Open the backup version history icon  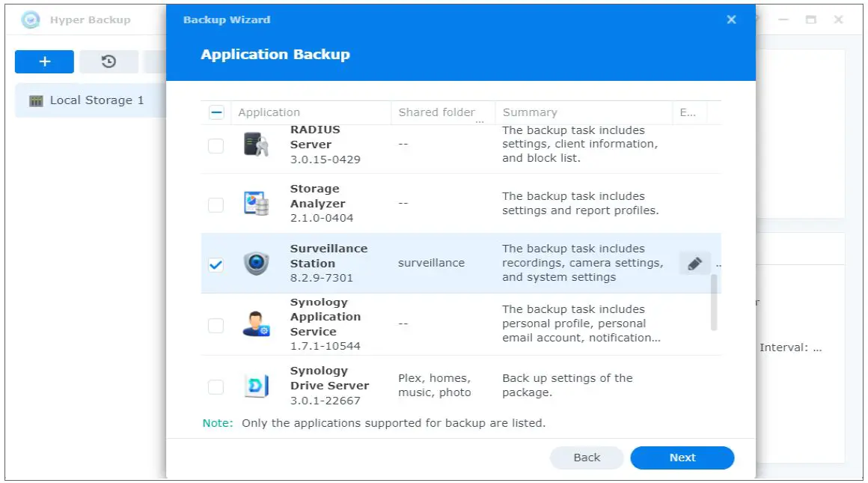pos(109,61)
